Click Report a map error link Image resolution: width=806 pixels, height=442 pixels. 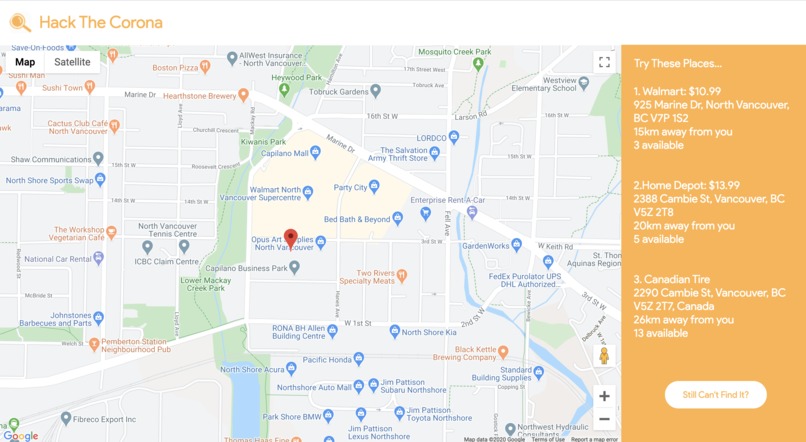pos(594,439)
